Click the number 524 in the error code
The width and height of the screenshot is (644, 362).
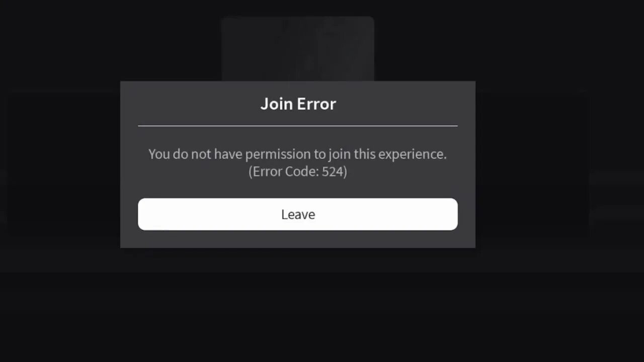click(x=332, y=171)
